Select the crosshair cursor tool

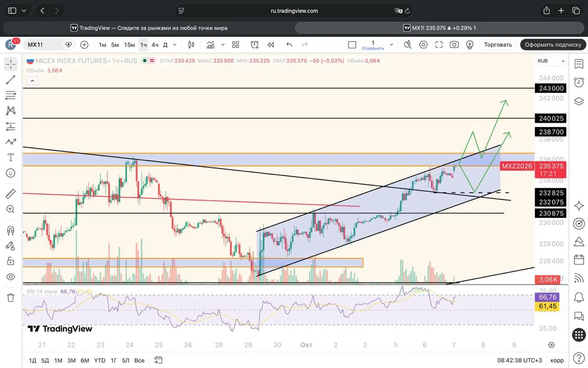[x=11, y=64]
